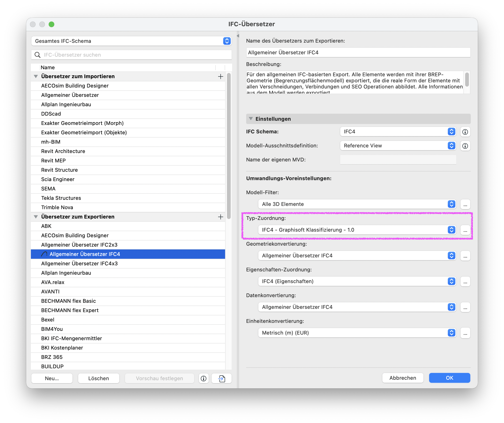Add a new import translator with plus icon
The image size is (504, 423).
pos(220,77)
